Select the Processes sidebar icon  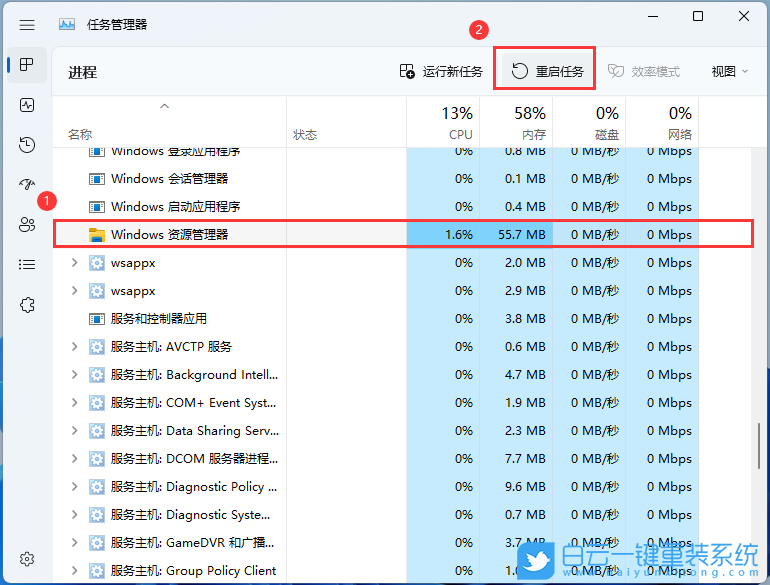(x=27, y=64)
